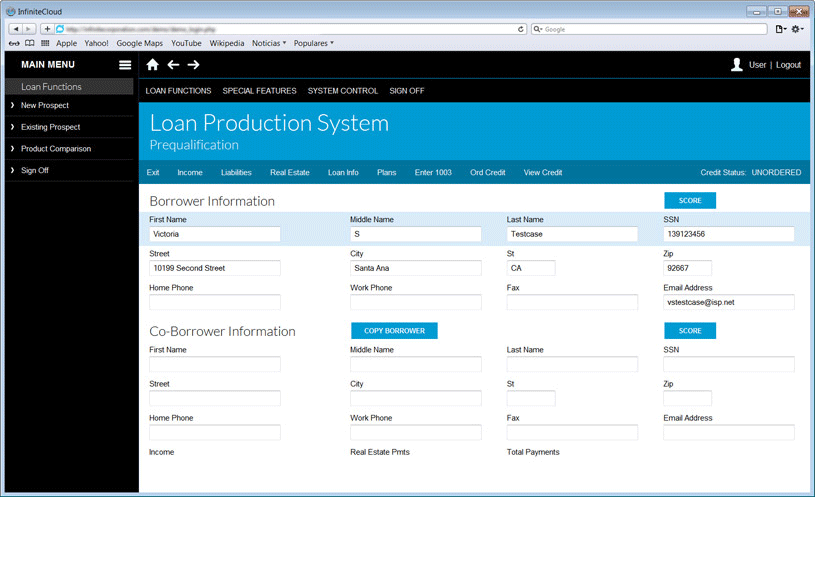The width and height of the screenshot is (815, 563).
Task: Click the left arrow navigation icon
Action: click(173, 65)
